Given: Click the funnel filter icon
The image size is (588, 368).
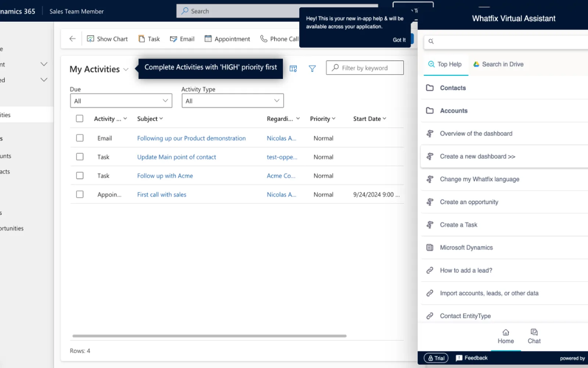Looking at the screenshot, I should point(312,68).
